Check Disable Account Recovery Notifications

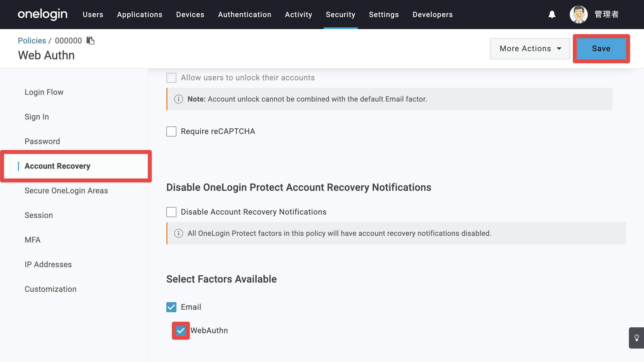click(171, 212)
